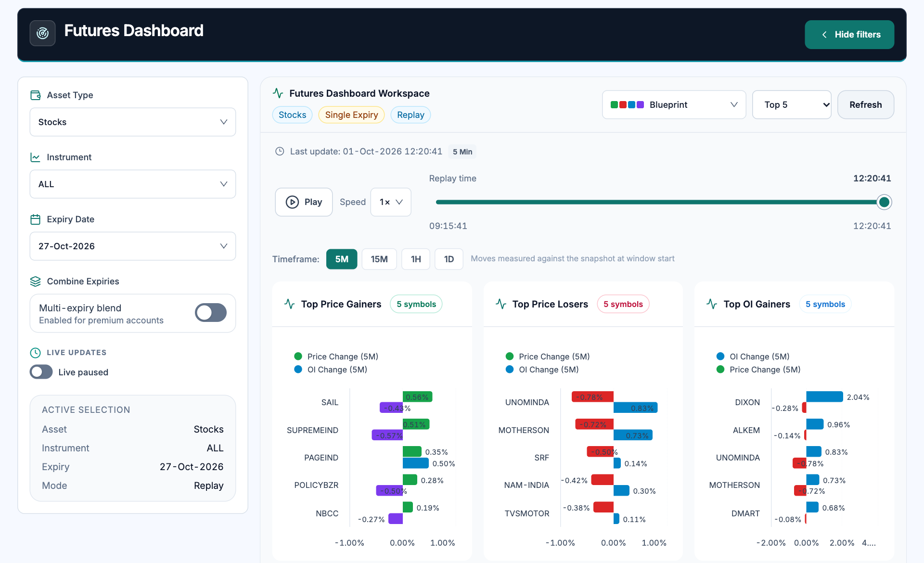Open the Instrument ALL dropdown
Viewport: 924px width, 563px height.
point(133,184)
